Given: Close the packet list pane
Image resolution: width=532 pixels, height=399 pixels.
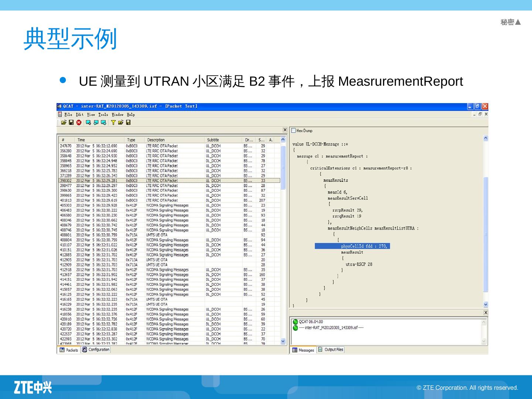Looking at the screenshot, I should (285, 130).
